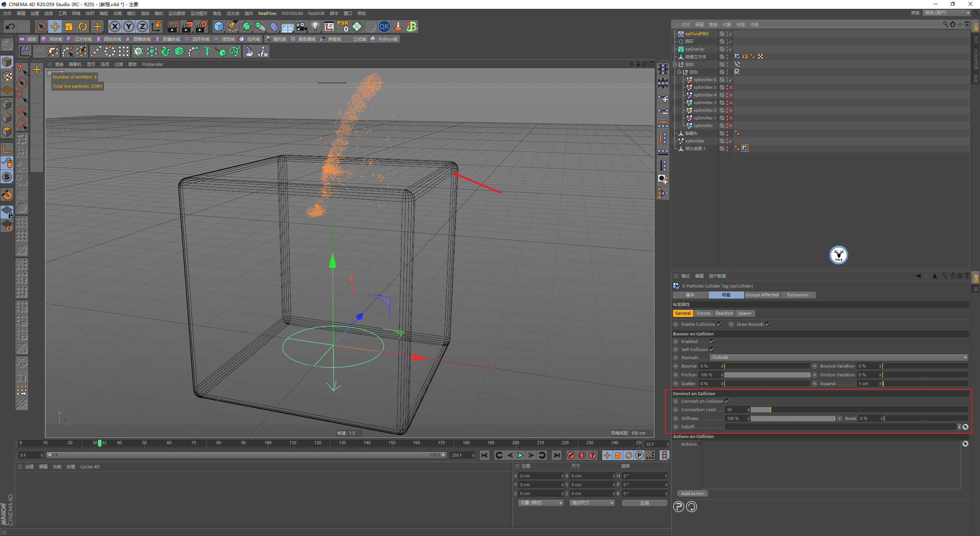Click the Falloff picker arrow icon
This screenshot has height=536, width=980.
965,427
